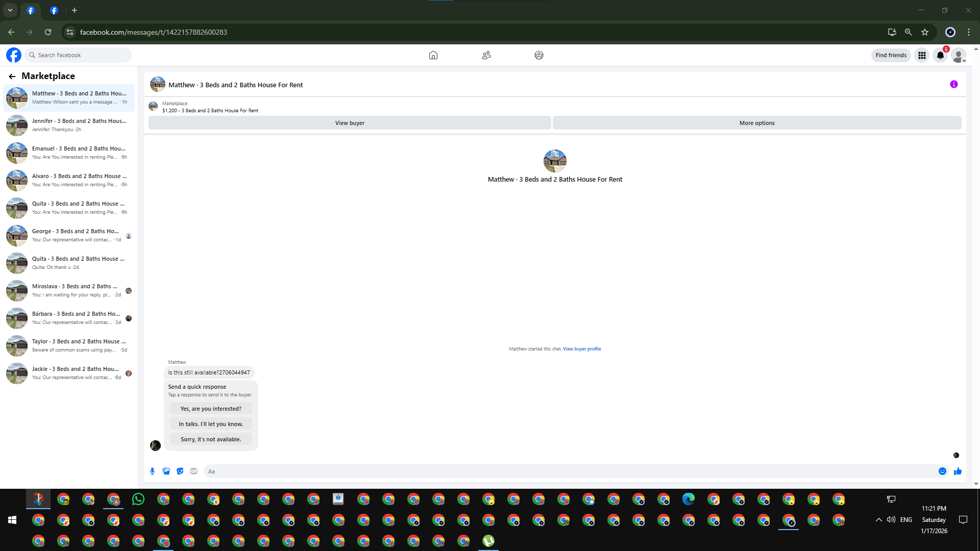Image resolution: width=980 pixels, height=551 pixels.
Task: Show hidden system tray icons
Action: point(878,520)
